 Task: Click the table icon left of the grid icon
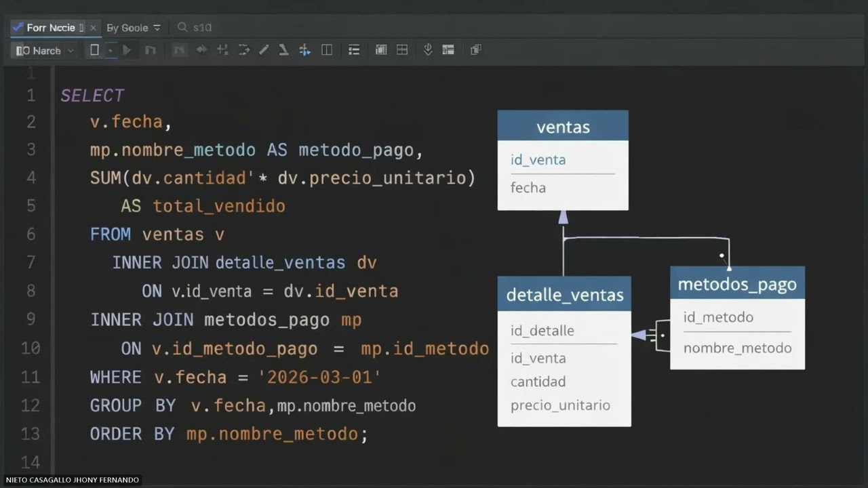click(x=381, y=50)
